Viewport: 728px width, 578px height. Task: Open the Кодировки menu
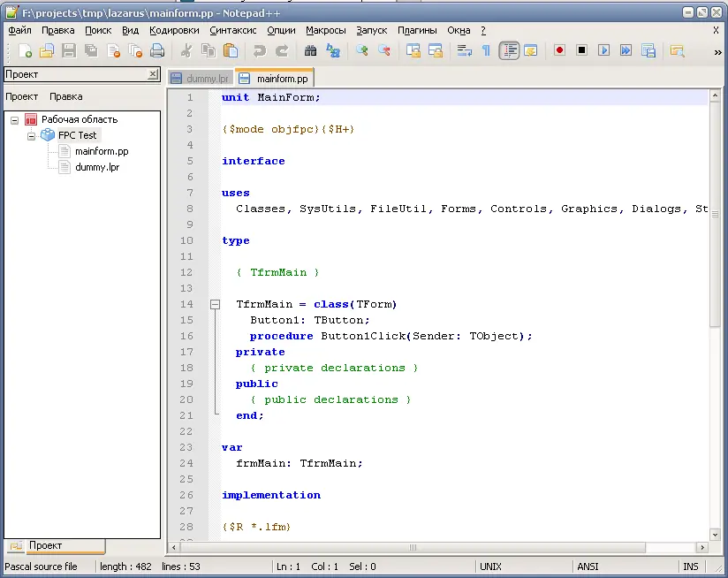point(174,30)
